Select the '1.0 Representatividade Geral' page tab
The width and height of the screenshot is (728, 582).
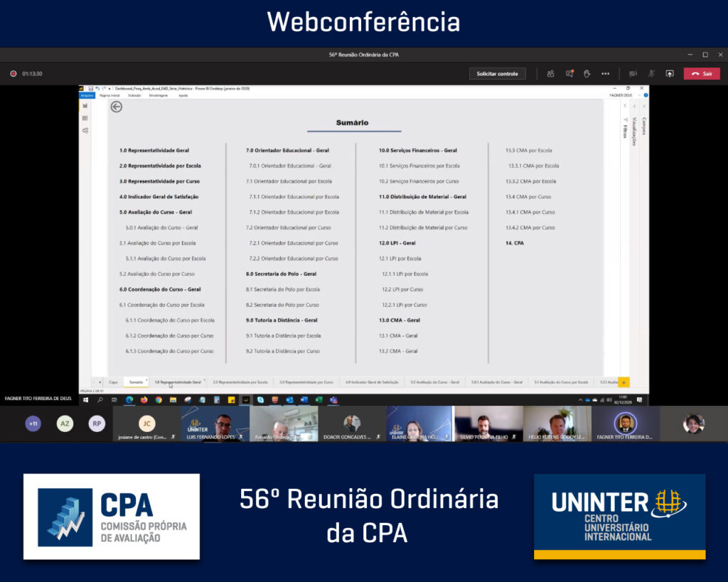pyautogui.click(x=178, y=382)
